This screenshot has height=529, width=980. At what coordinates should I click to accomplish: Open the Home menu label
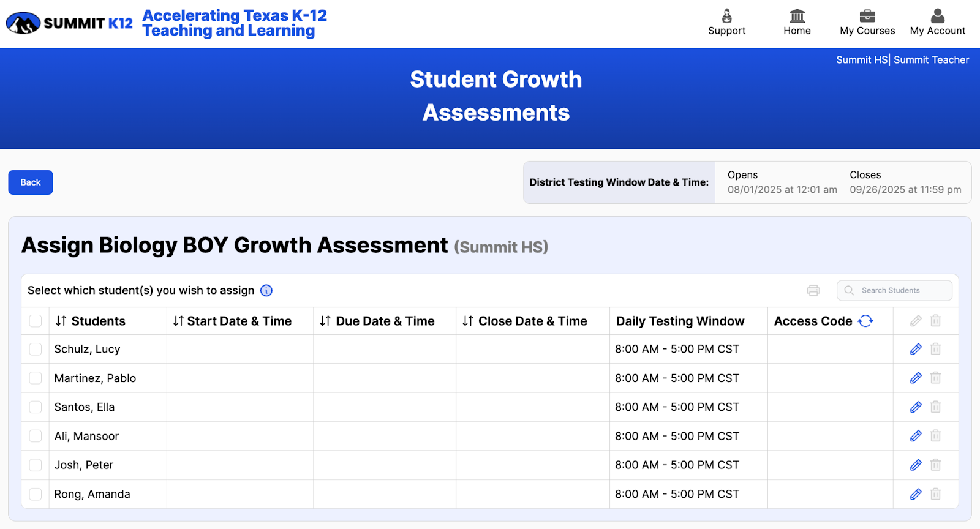[797, 31]
